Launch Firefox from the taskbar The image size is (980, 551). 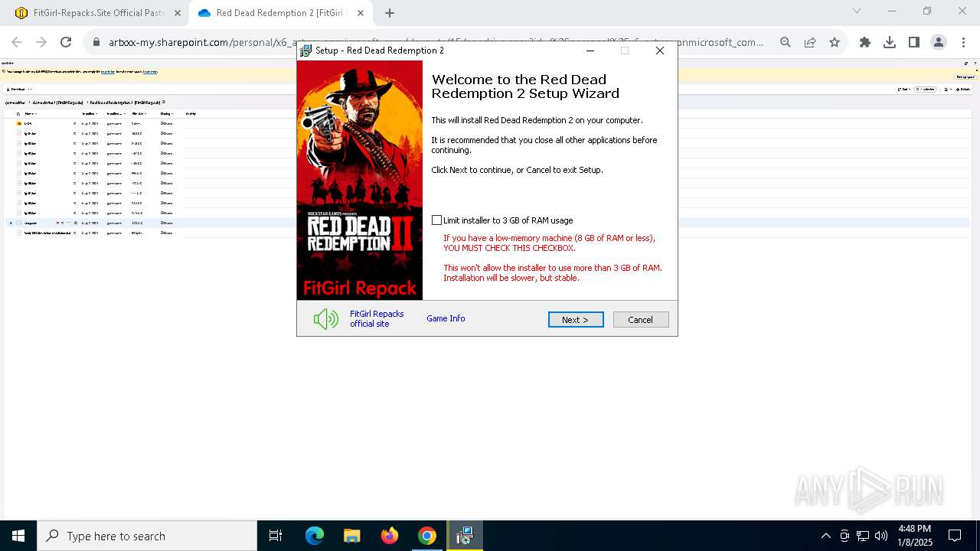point(390,536)
